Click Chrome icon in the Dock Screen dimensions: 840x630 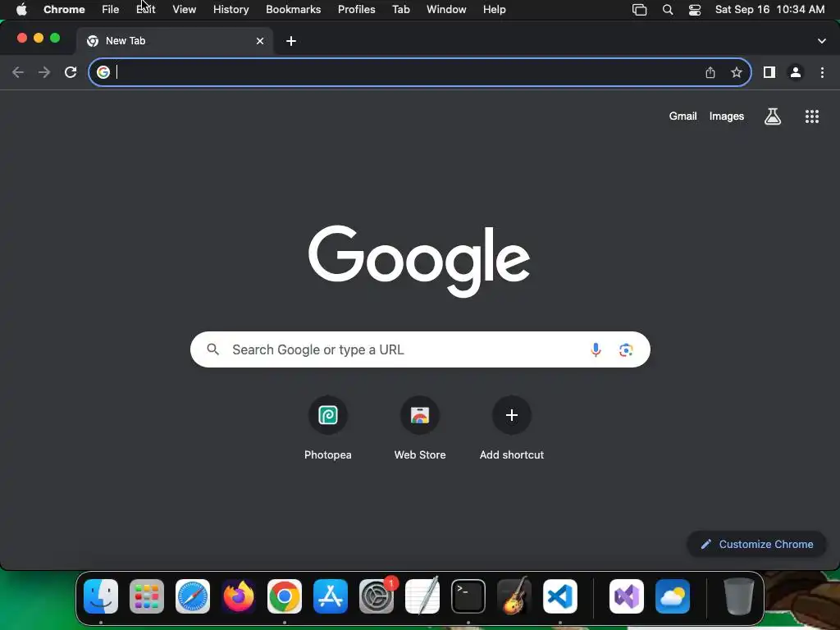pyautogui.click(x=285, y=596)
